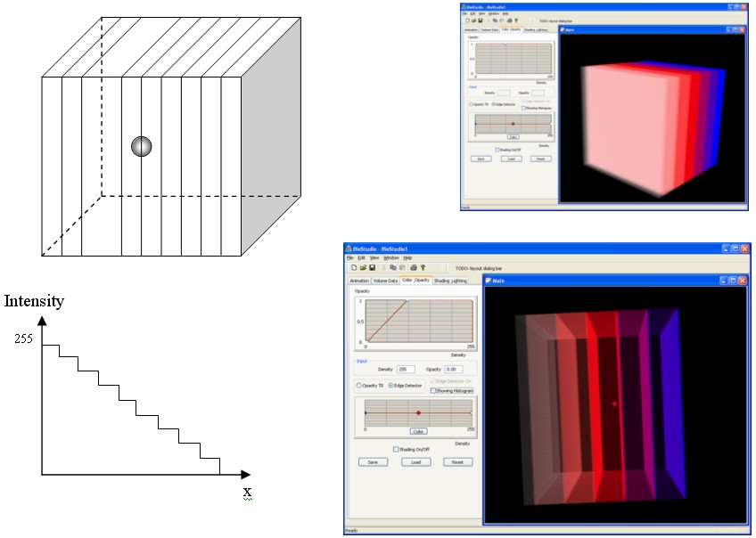The width and height of the screenshot is (756, 538).
Task: Click app icon in larger BioStudio title bar
Action: (348, 249)
